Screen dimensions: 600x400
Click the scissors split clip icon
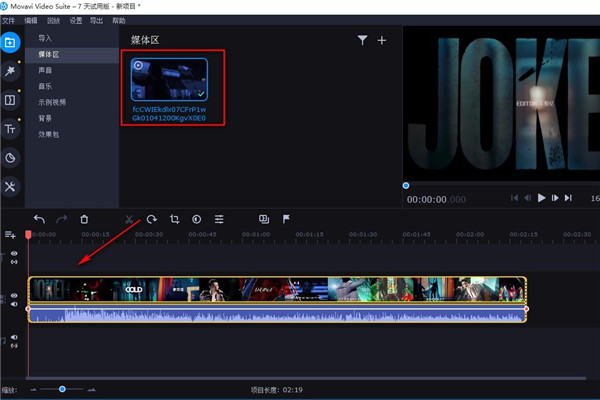tap(129, 219)
